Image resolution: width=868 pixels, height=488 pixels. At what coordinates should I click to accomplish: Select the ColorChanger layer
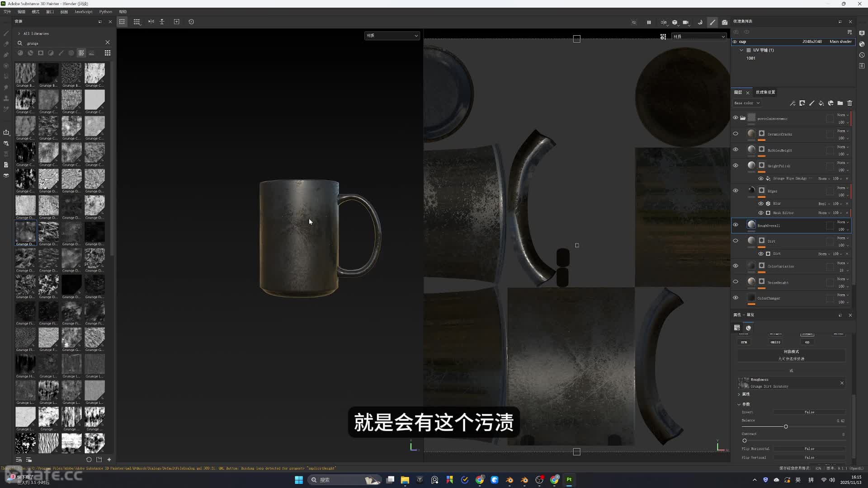point(769,298)
